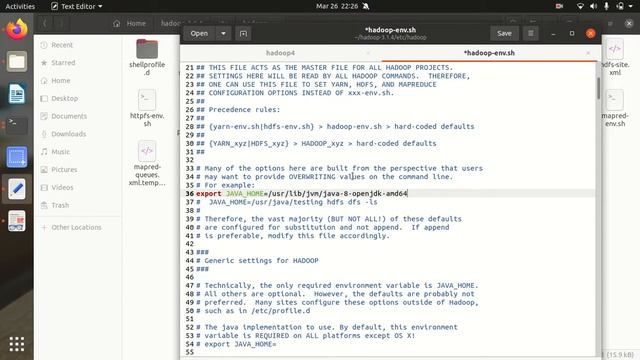
Task: Launch LibreOffice Writer from dock
Action: (x=17, y=94)
